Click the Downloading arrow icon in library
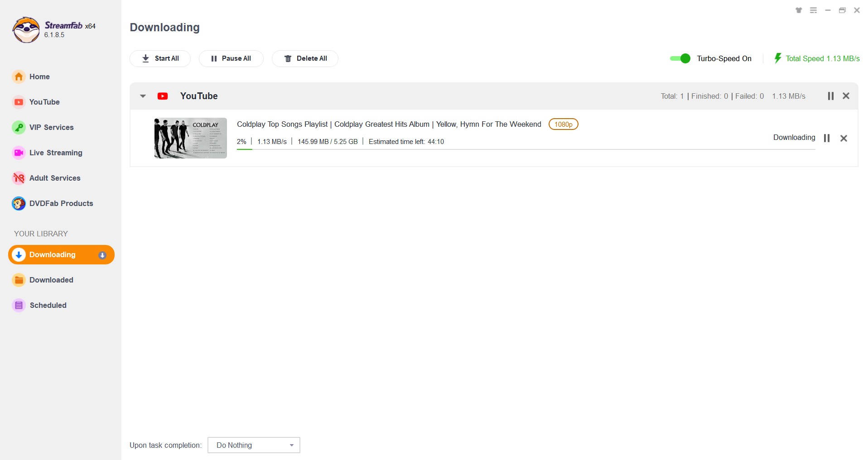The height and width of the screenshot is (460, 868). coord(19,255)
